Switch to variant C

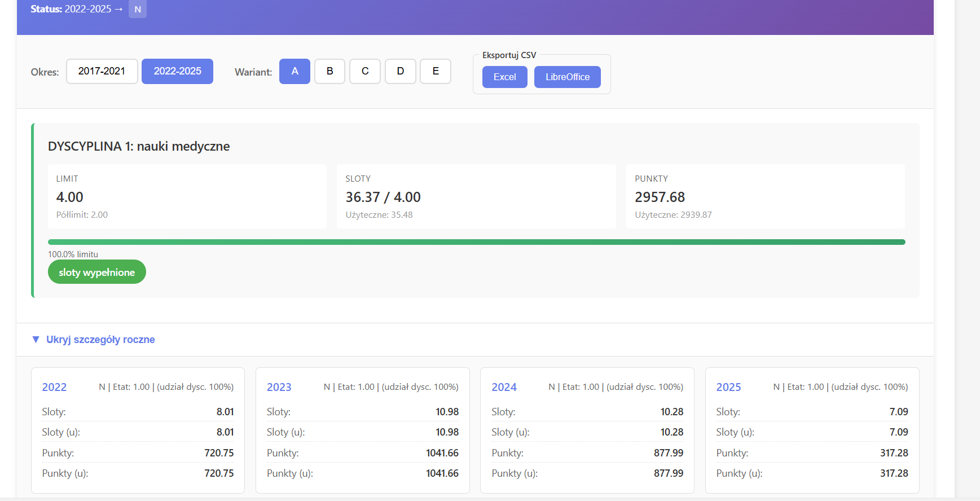coord(365,71)
